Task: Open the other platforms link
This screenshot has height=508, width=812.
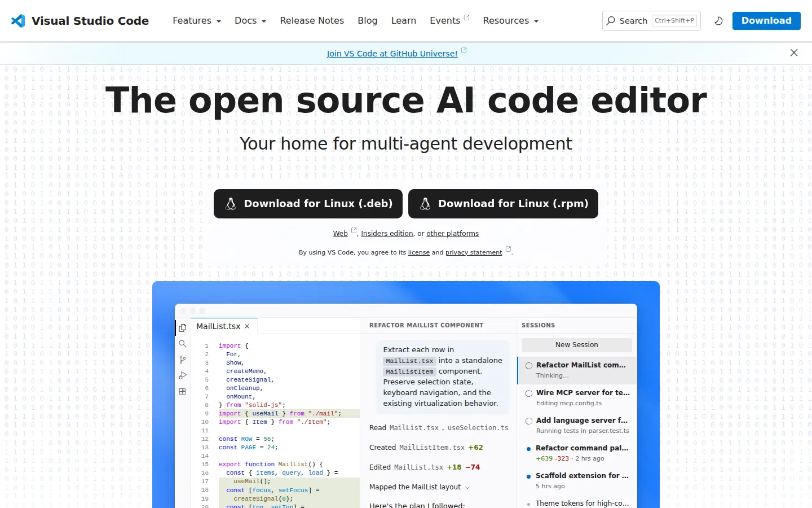Action: pos(452,234)
